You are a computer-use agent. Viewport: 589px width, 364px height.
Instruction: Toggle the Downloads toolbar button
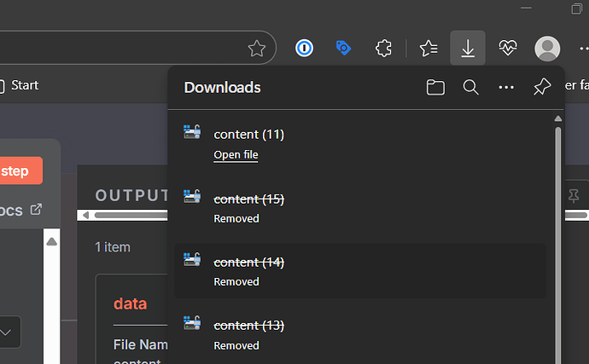pos(468,49)
